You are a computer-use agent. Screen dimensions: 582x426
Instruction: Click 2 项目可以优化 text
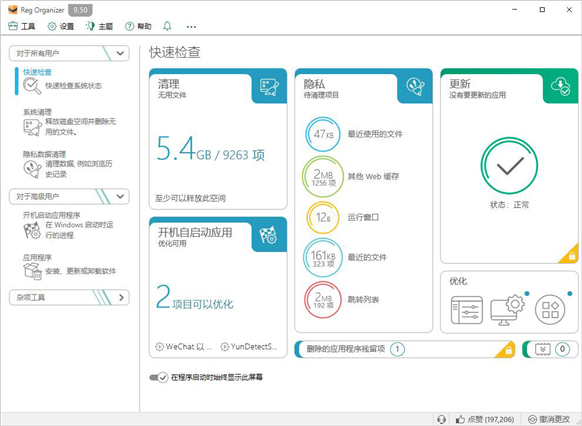point(194,298)
